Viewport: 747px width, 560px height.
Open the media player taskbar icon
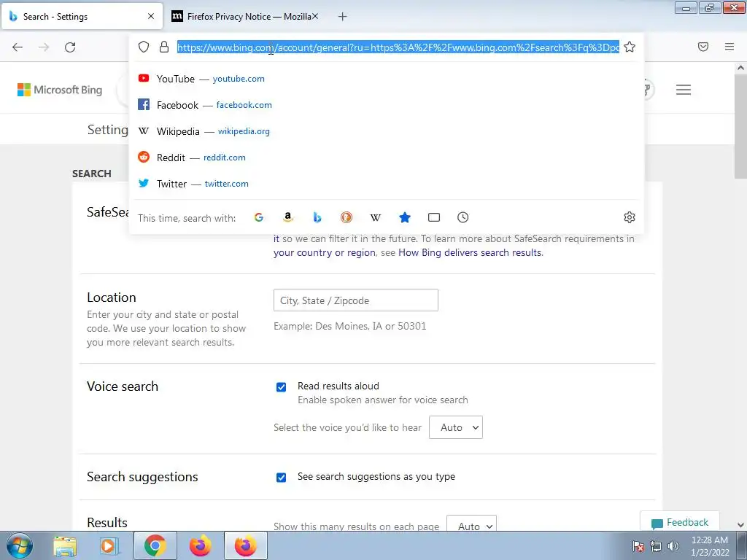click(x=109, y=546)
